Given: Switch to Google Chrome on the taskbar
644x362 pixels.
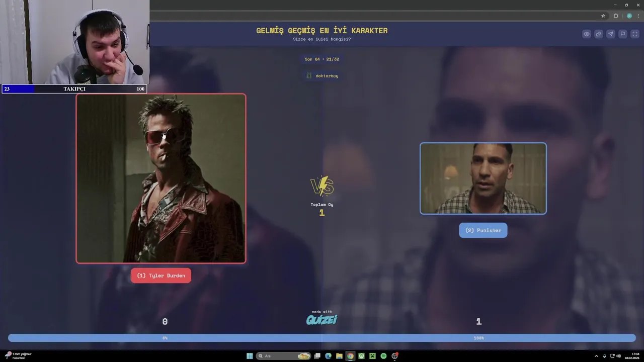Looking at the screenshot, I should 350,356.
